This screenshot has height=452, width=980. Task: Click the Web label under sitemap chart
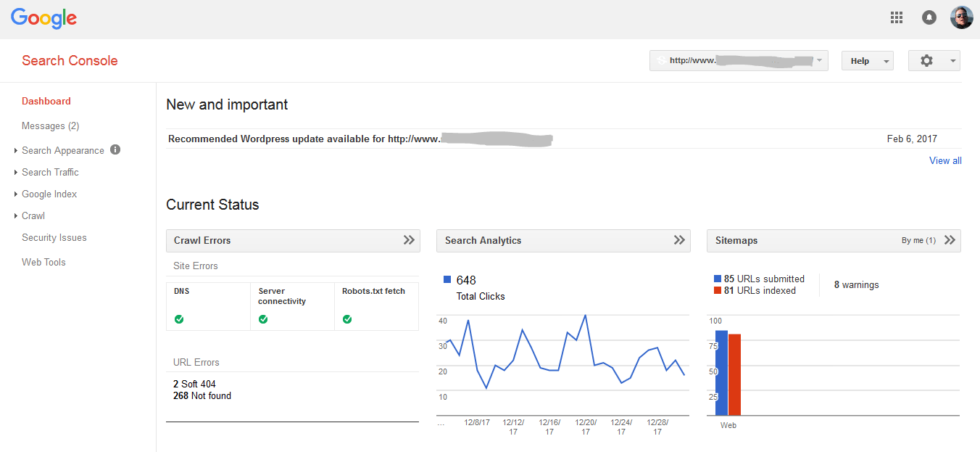728,425
